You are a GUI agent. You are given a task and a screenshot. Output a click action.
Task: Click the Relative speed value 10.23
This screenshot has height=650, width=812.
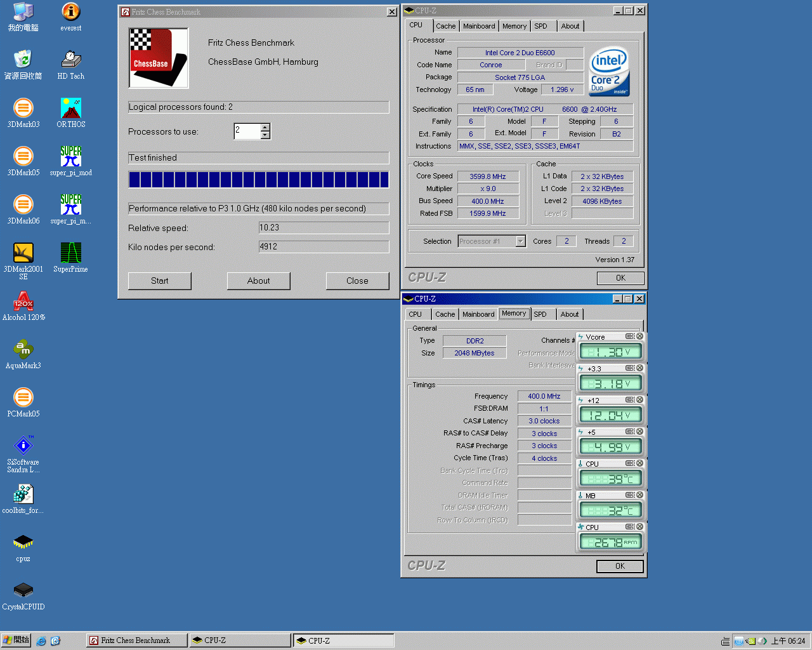click(324, 228)
